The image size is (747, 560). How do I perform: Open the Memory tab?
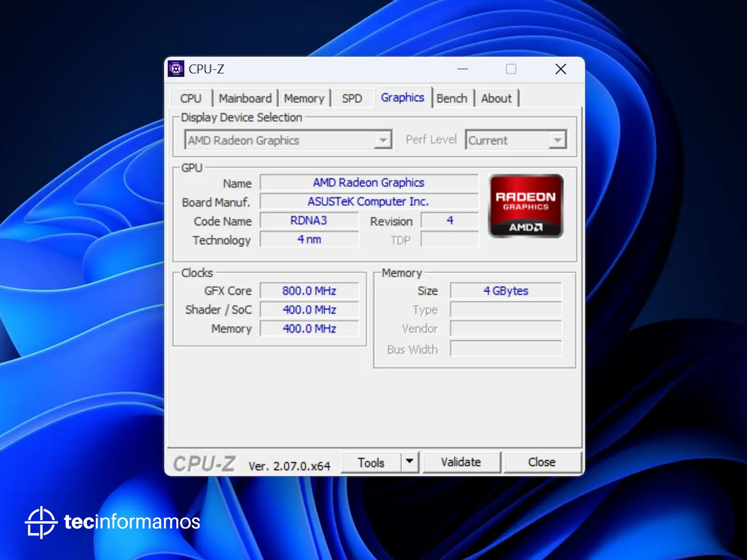[304, 98]
